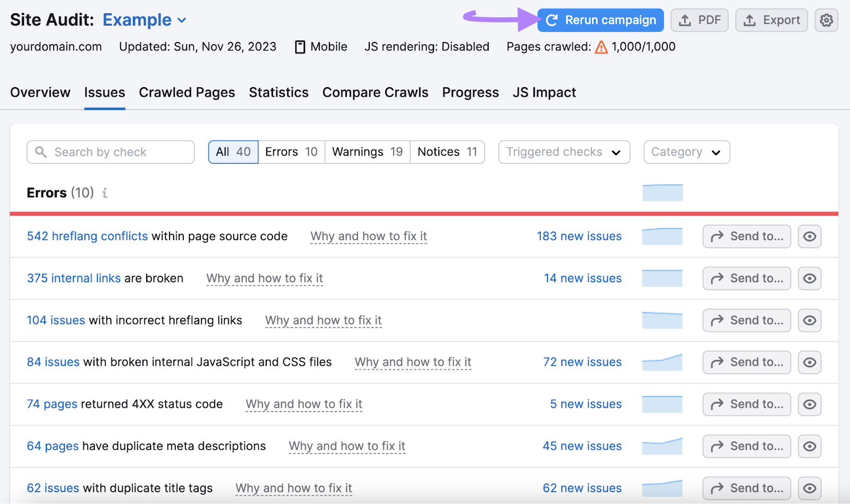Image resolution: width=850 pixels, height=504 pixels.
Task: Hide duplicate meta descriptions check with eye icon
Action: click(x=810, y=446)
